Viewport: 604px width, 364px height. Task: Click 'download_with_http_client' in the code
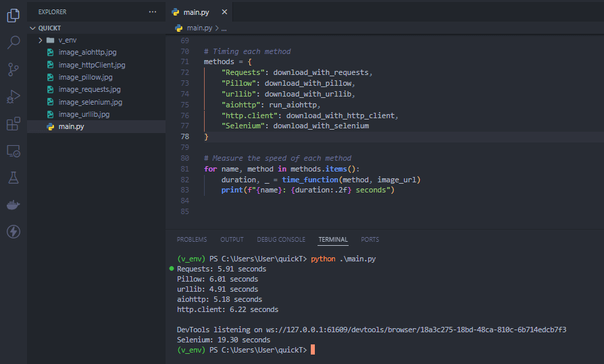(341, 115)
